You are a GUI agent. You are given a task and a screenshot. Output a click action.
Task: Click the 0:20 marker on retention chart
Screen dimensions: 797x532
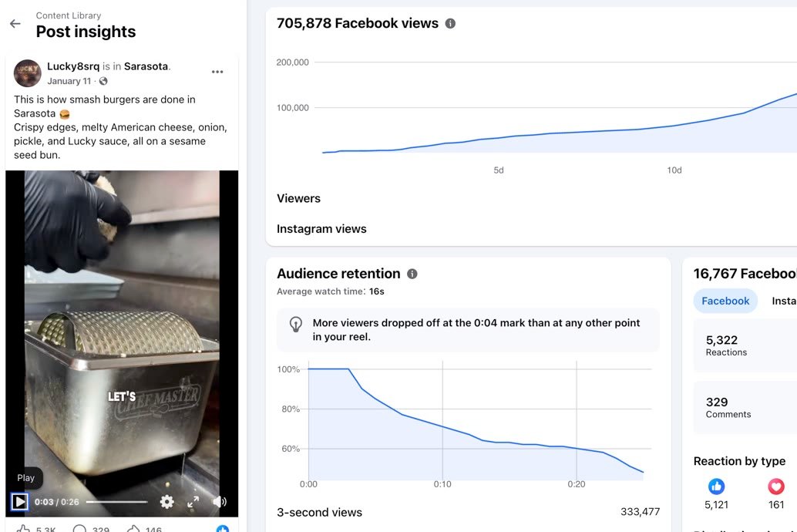point(577,484)
